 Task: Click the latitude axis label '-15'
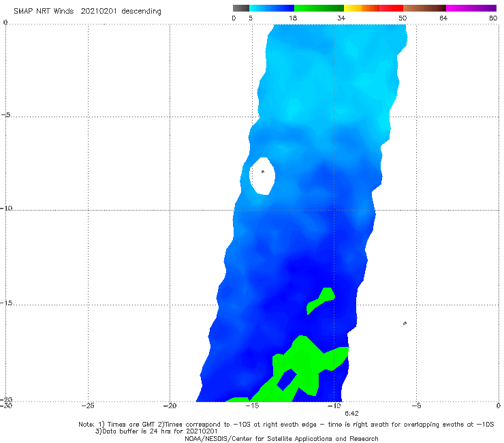(6, 303)
